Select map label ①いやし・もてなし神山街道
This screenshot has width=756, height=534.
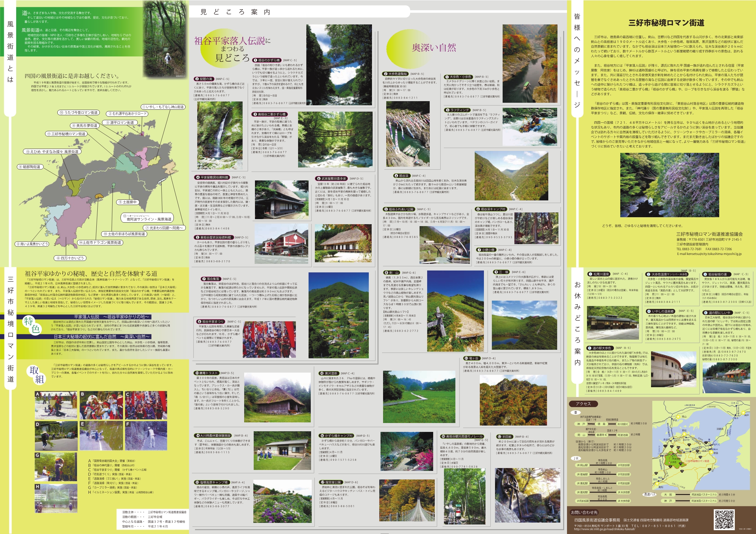163,107
